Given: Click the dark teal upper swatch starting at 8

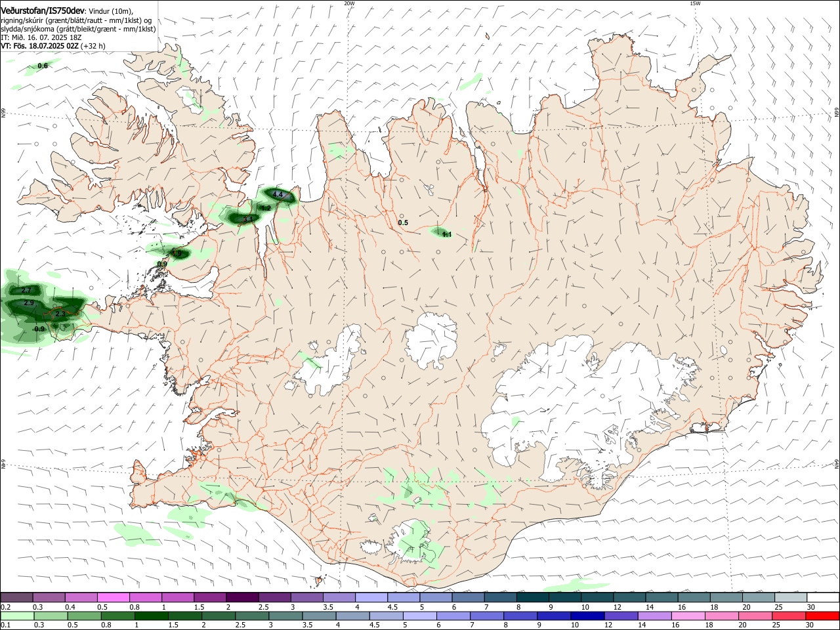Looking at the screenshot, I should [532, 598].
